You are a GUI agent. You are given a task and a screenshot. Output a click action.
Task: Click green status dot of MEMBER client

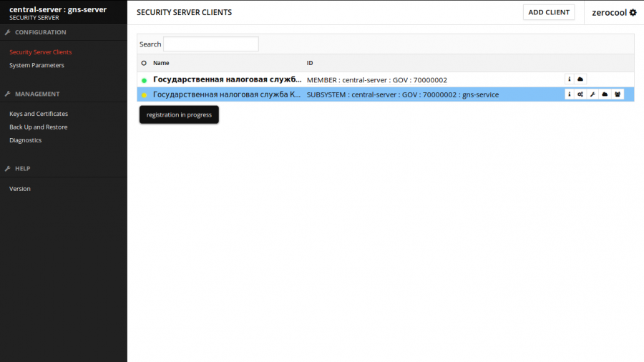144,80
